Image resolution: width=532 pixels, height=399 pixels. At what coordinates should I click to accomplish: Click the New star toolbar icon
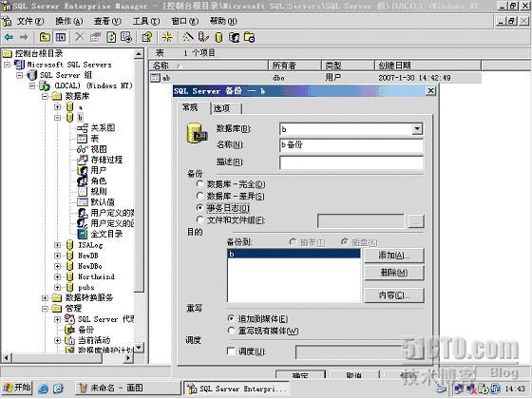pos(167,37)
